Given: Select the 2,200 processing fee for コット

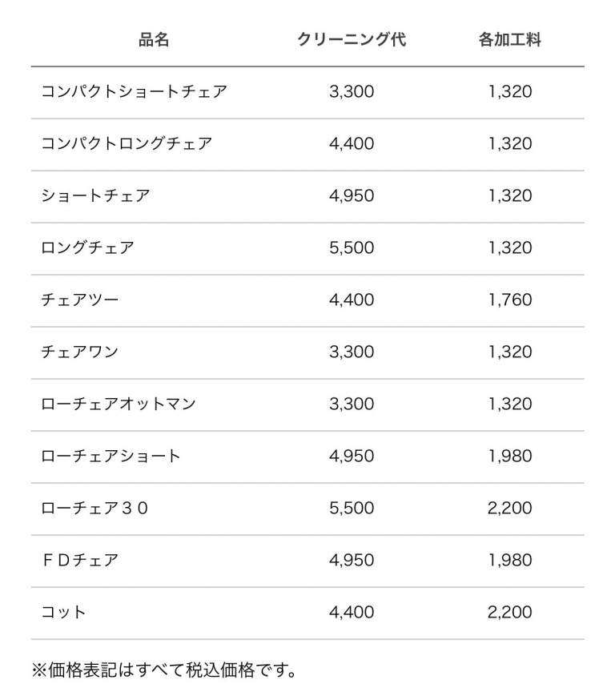Looking at the screenshot, I should tap(510, 612).
